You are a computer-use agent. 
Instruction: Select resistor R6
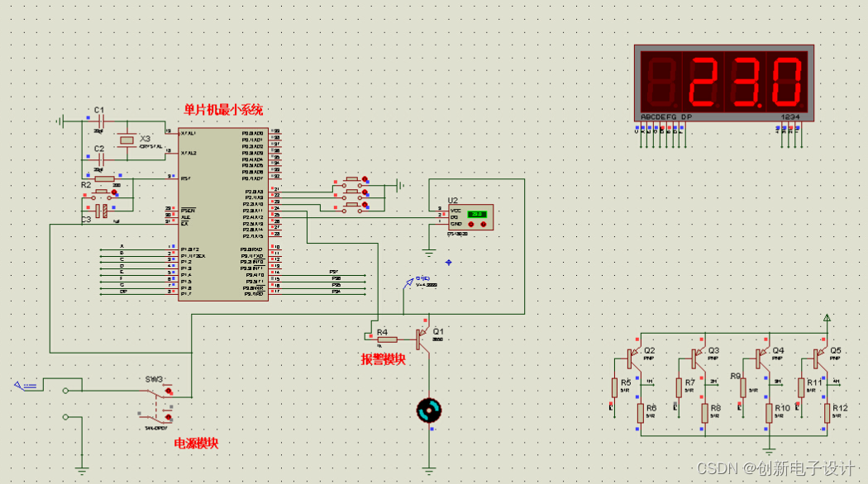[x=641, y=413]
